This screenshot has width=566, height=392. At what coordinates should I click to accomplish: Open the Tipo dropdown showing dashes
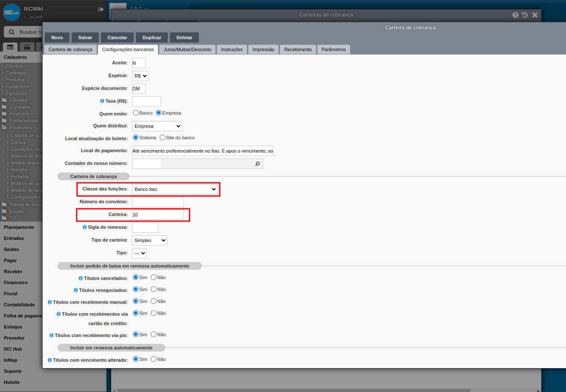[139, 253]
